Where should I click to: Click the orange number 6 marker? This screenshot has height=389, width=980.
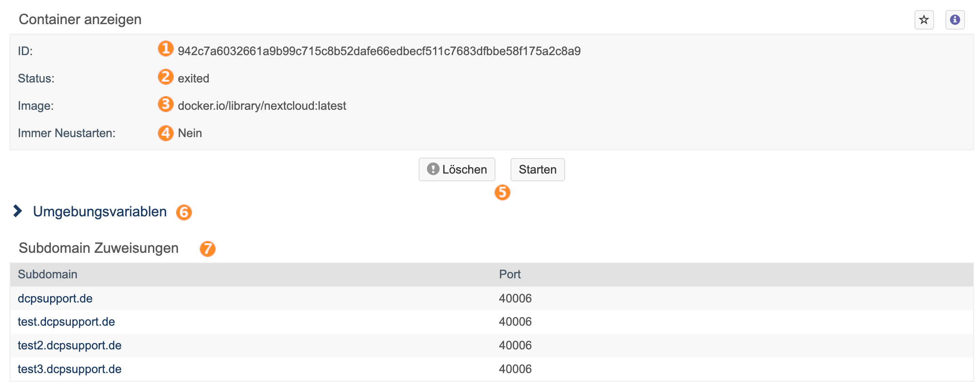pyautogui.click(x=184, y=212)
